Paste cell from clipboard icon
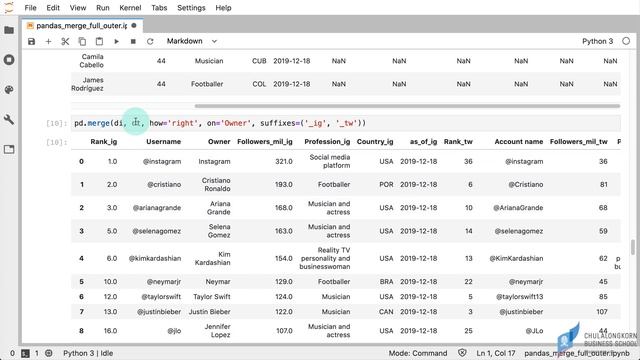 tap(99, 41)
